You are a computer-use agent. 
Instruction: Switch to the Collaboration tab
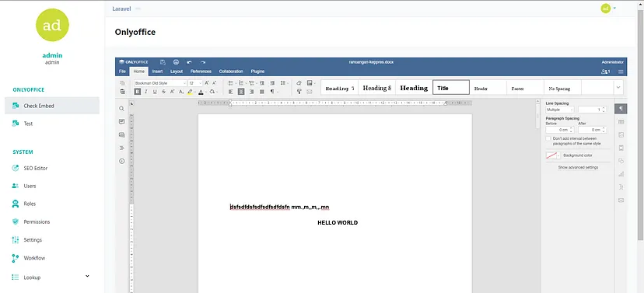pyautogui.click(x=231, y=72)
